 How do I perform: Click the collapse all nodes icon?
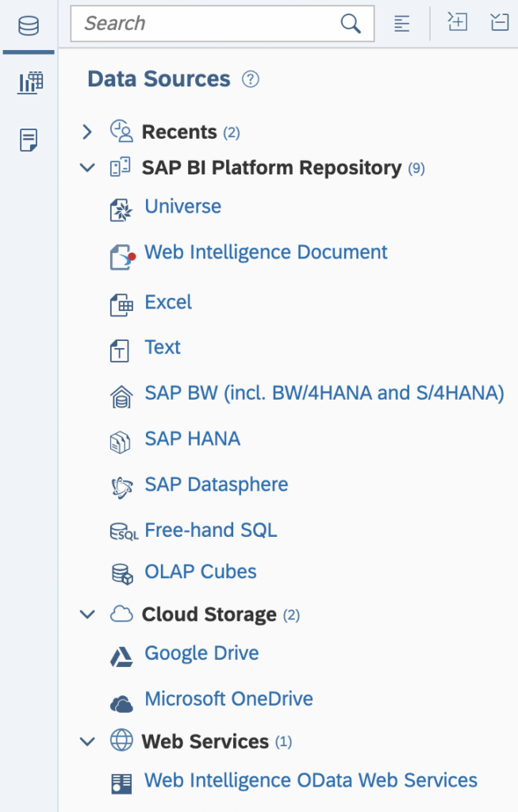coord(500,22)
